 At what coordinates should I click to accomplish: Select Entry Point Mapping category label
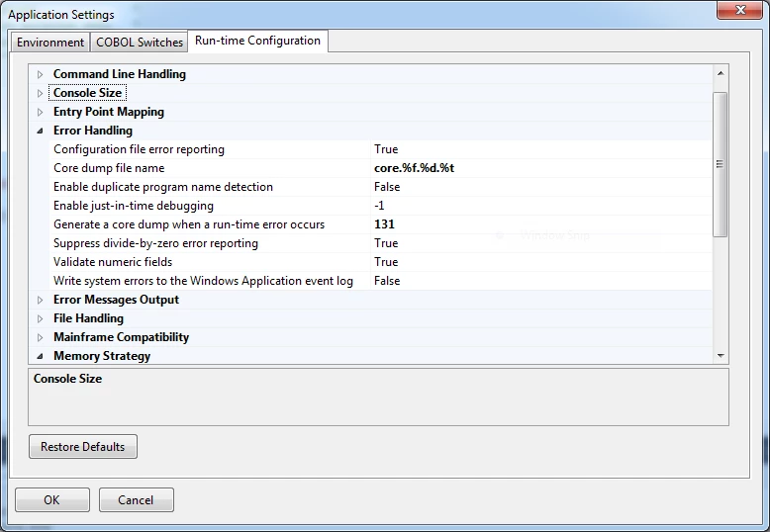(109, 112)
